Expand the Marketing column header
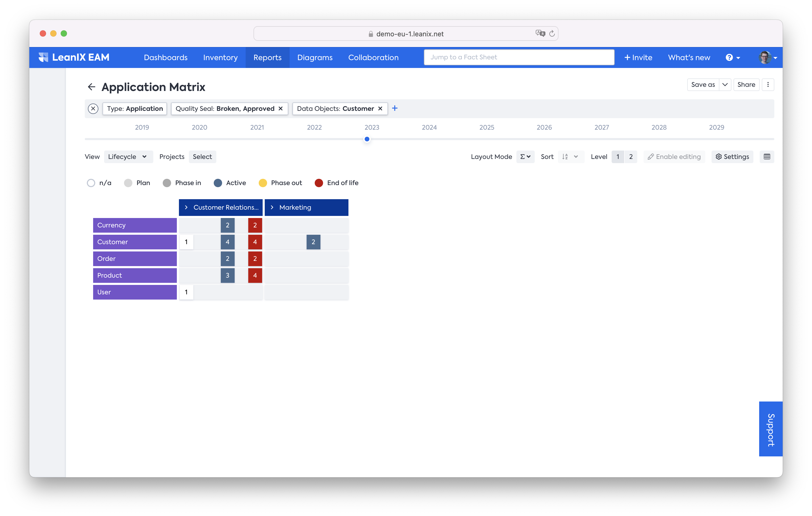812x516 pixels. 272,207
